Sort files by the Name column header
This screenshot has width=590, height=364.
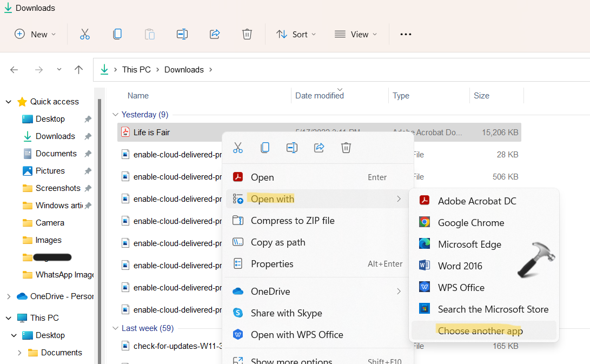138,96
